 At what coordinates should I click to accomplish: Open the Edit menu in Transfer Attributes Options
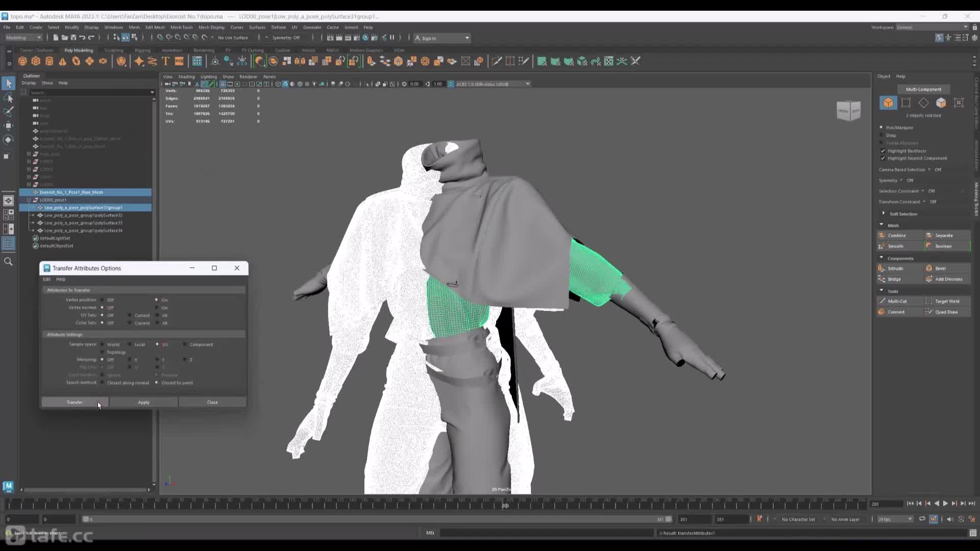46,279
